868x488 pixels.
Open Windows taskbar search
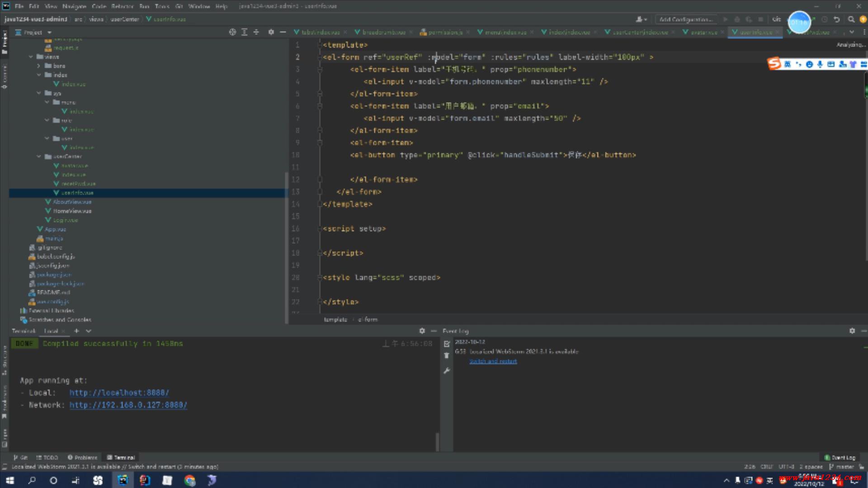[x=32, y=480]
